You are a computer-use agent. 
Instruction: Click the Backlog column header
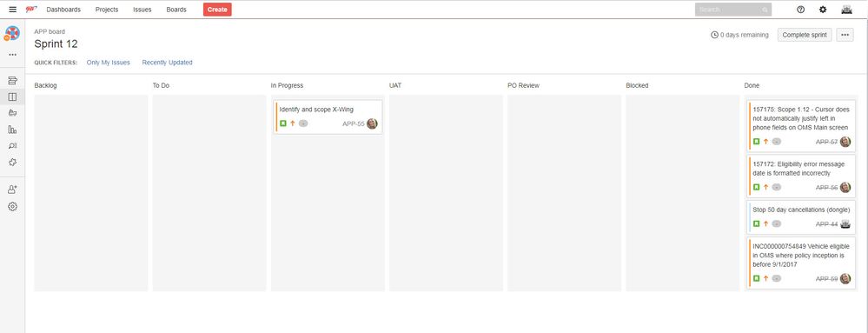45,86
